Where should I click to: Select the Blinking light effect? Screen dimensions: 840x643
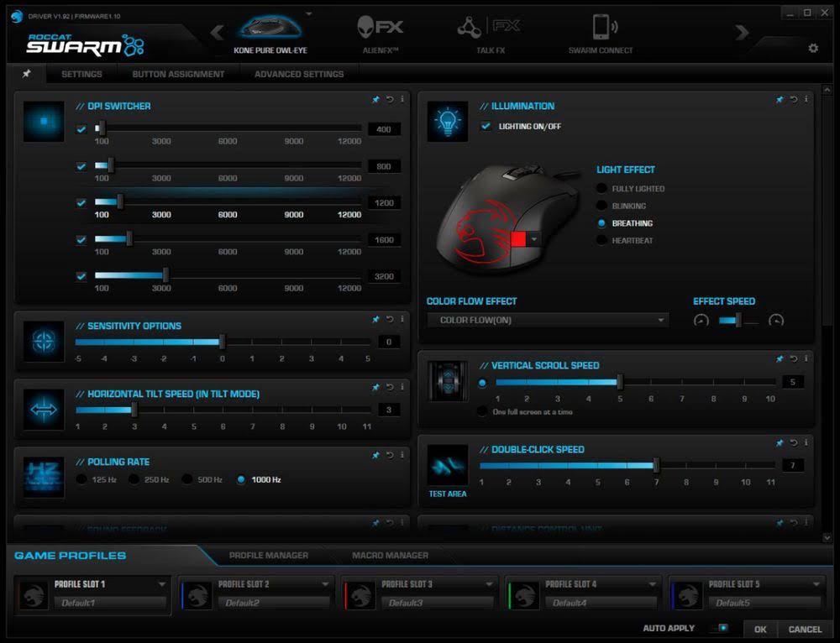(x=601, y=206)
